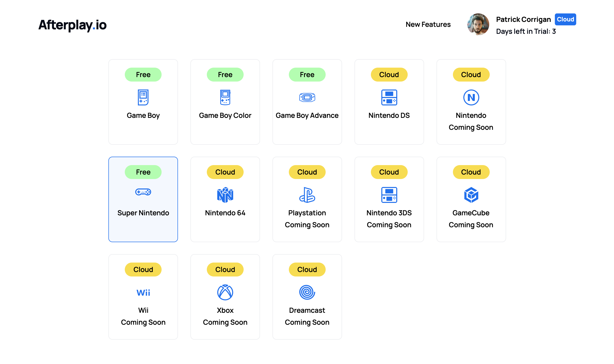The width and height of the screenshot is (614, 364).
Task: Click the Playstation logo icon
Action: pyautogui.click(x=307, y=195)
